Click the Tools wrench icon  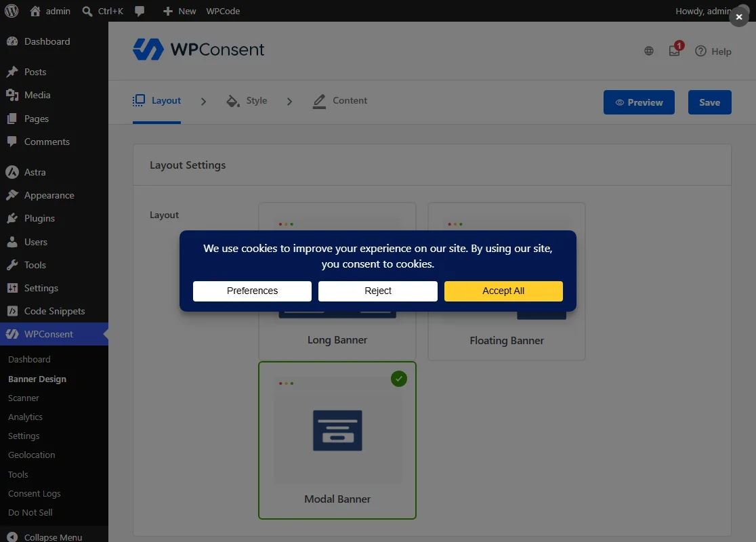tap(13, 265)
